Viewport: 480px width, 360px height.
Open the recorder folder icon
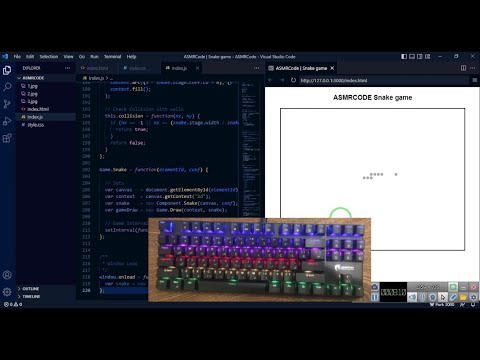[x=463, y=297]
